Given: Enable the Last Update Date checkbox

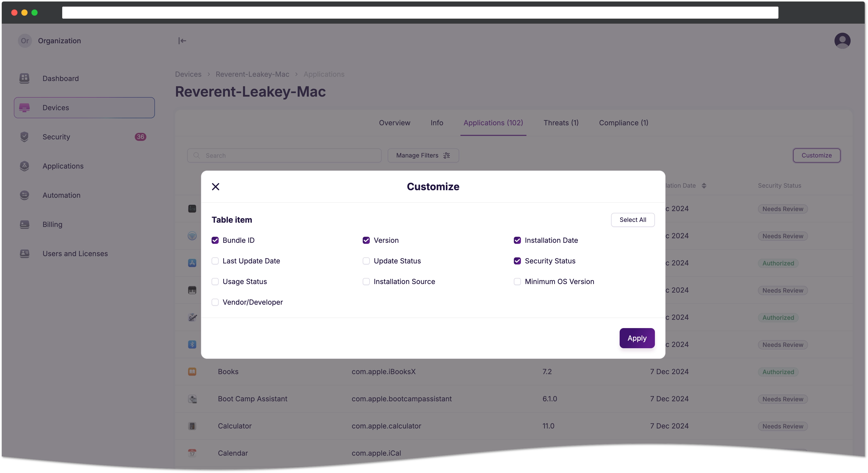Looking at the screenshot, I should pyautogui.click(x=215, y=260).
